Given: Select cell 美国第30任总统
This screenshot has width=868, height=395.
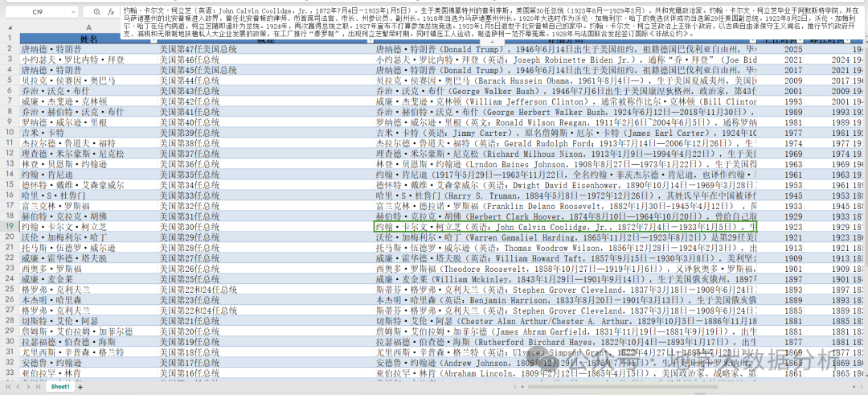Looking at the screenshot, I should click(266, 227).
